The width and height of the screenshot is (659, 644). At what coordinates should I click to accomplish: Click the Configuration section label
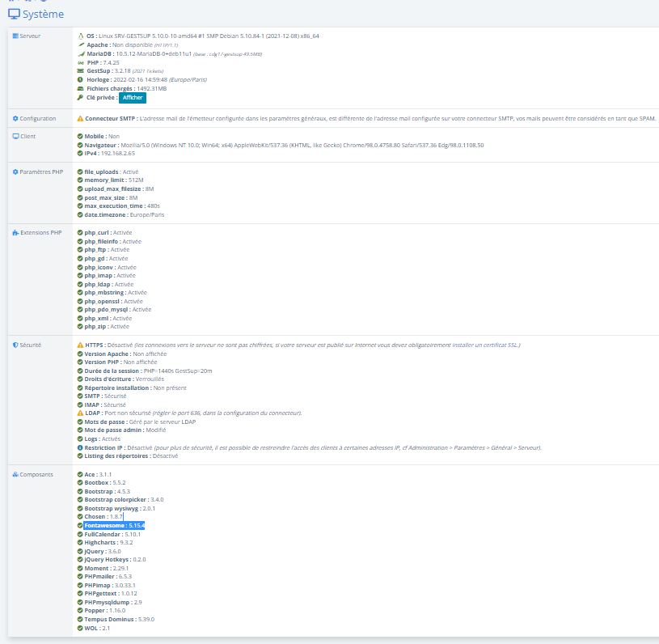(x=38, y=119)
